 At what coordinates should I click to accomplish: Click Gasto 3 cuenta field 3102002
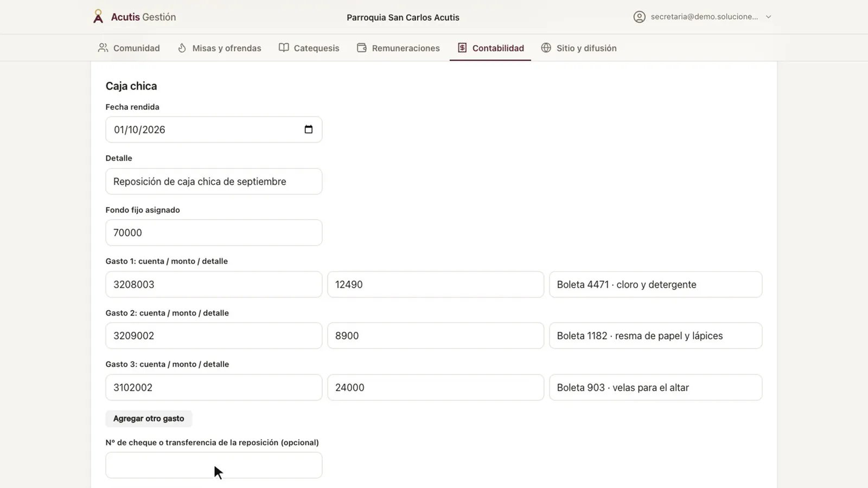pyautogui.click(x=214, y=387)
